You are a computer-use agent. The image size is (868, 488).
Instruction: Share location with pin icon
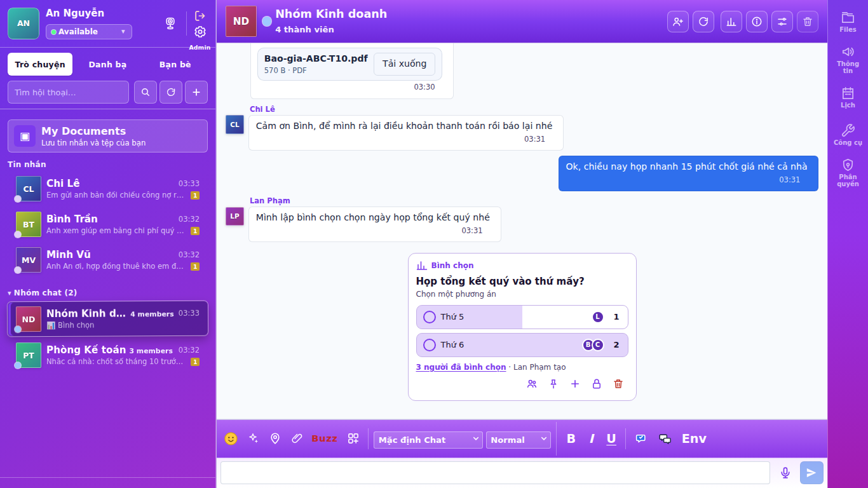(275, 438)
